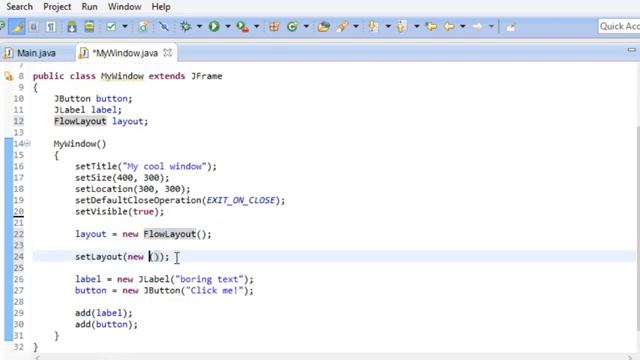
Task: Open Previous Annotation dropdown arrow
Action: (x=417, y=27)
